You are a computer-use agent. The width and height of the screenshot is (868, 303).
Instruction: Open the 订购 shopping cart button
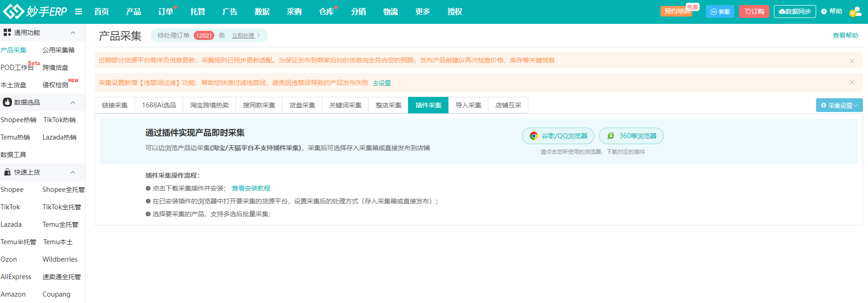click(x=754, y=11)
